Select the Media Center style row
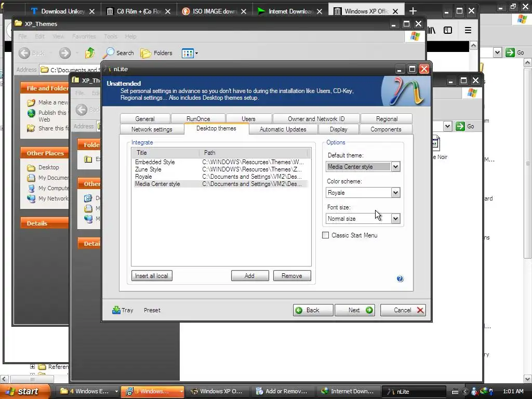Viewport: 532px width, 399px height. click(x=219, y=184)
